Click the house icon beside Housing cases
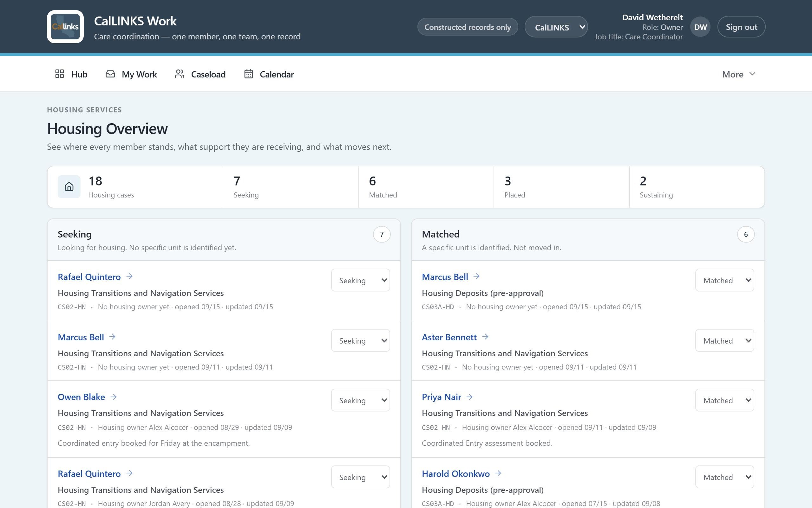 pos(69,186)
